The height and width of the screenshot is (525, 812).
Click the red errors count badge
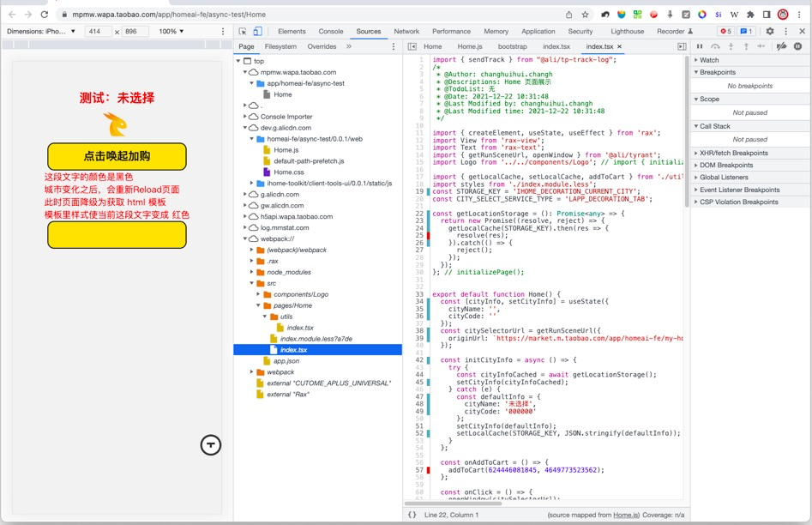point(725,32)
